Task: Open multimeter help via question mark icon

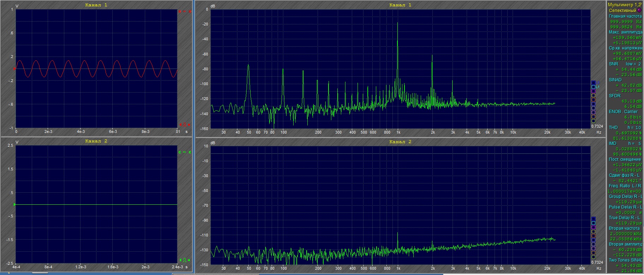Action: coord(640,5)
